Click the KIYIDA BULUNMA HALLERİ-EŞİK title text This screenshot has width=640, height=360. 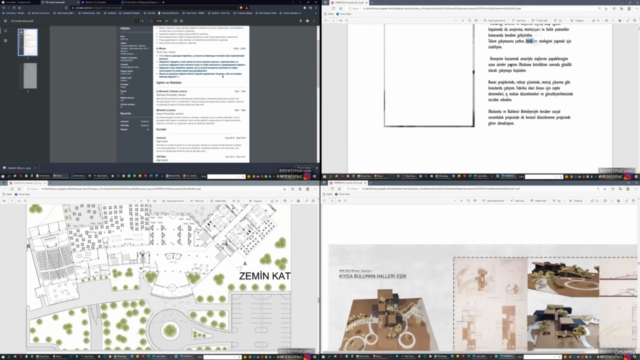pos(372,276)
